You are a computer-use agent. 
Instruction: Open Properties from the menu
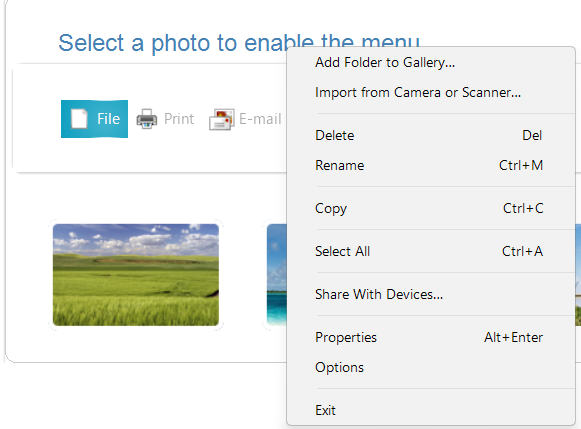pos(431,337)
